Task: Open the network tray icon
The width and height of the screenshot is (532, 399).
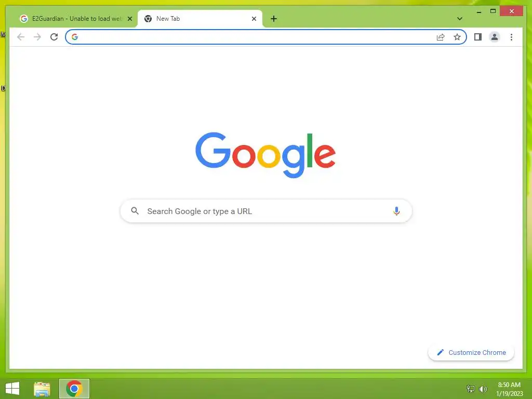Action: tap(471, 389)
